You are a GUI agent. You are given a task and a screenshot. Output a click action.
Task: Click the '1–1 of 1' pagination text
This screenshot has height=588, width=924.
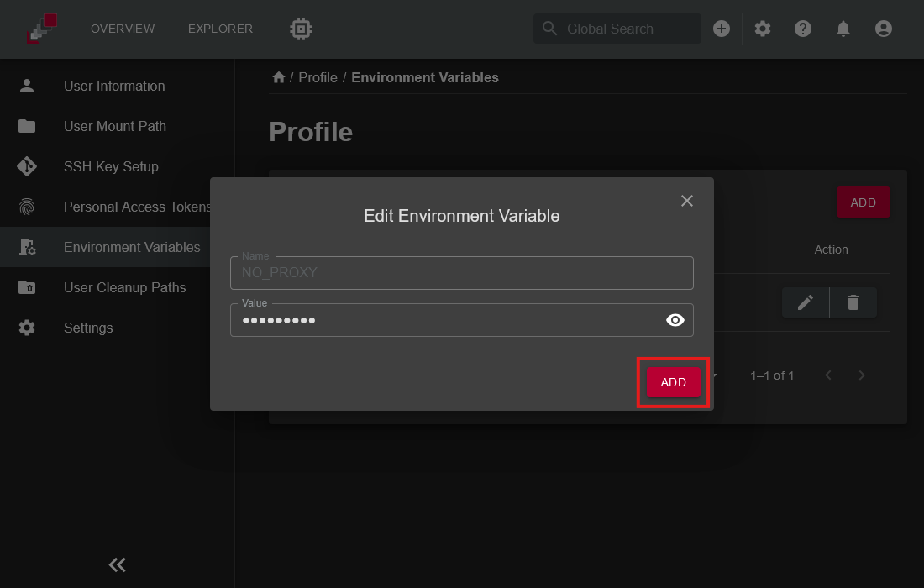(x=772, y=375)
